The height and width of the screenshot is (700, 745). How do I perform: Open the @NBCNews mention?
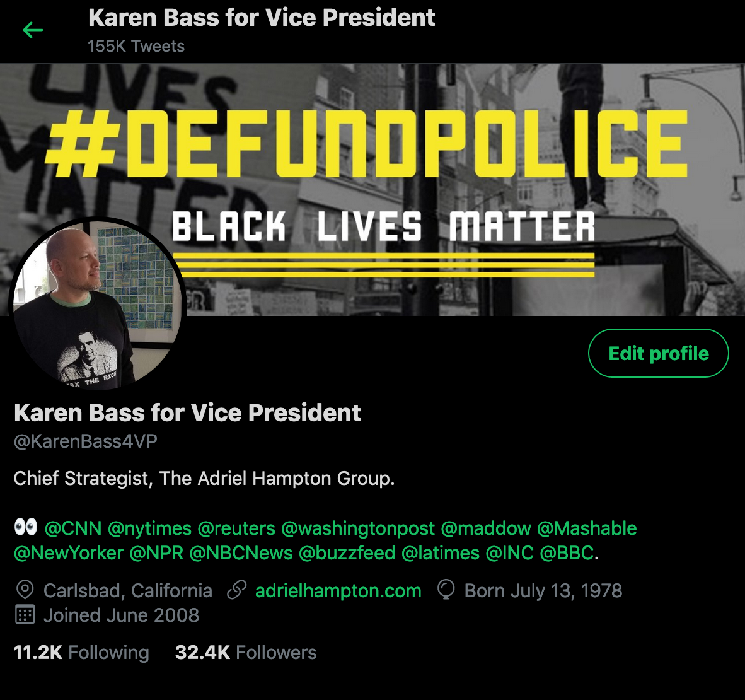point(241,553)
